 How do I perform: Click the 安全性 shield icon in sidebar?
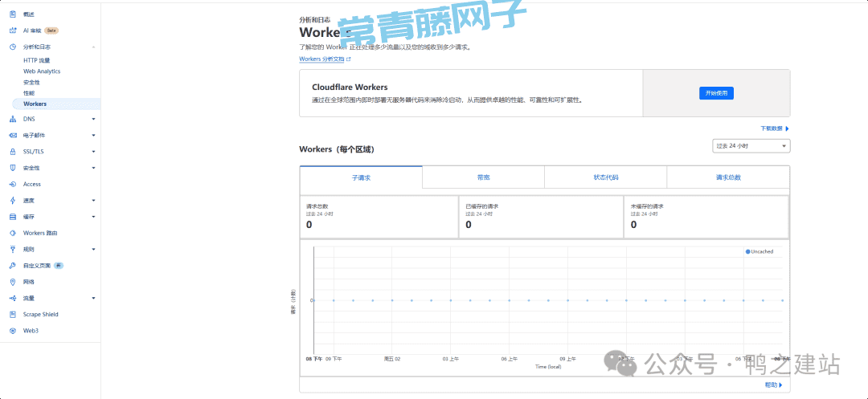tap(13, 168)
